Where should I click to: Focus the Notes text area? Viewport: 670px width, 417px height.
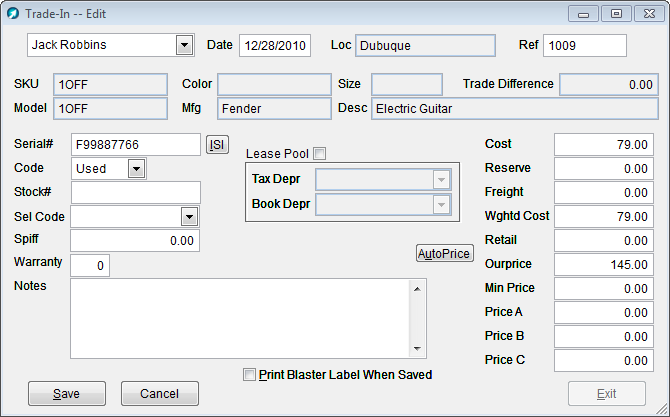pos(239,319)
